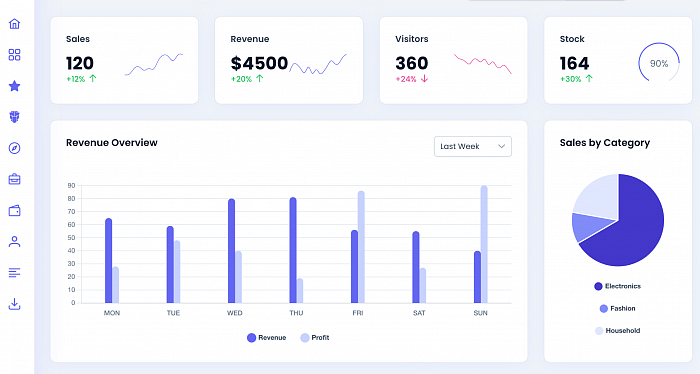Viewport: 700px width, 374px height.
Task: Click the FRI axis label
Action: tap(358, 313)
